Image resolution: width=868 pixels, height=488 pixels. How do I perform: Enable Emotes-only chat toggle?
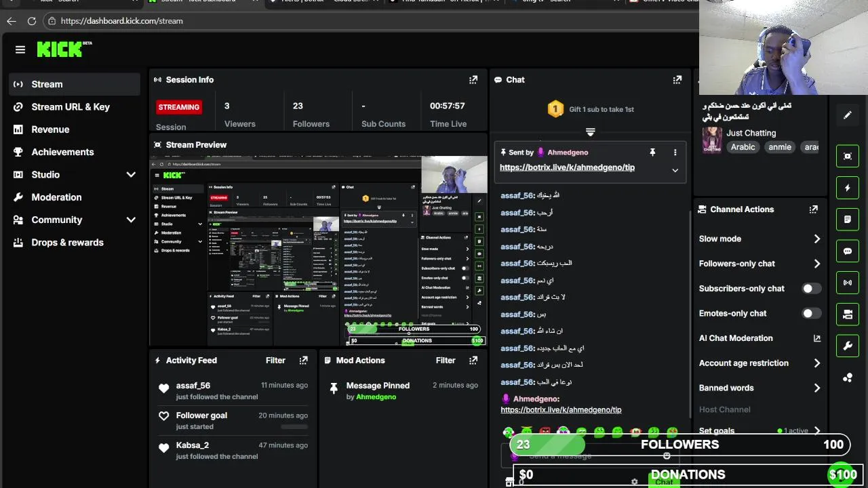[811, 313]
